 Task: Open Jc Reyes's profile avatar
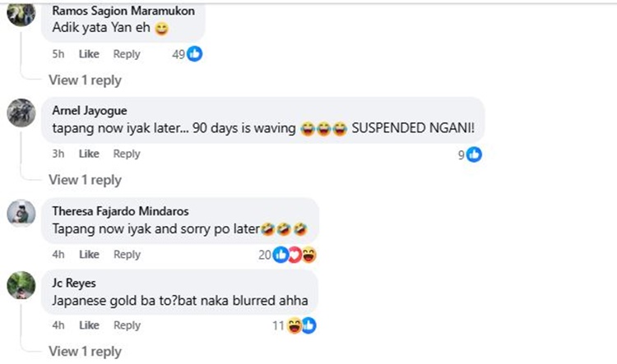[x=21, y=285]
